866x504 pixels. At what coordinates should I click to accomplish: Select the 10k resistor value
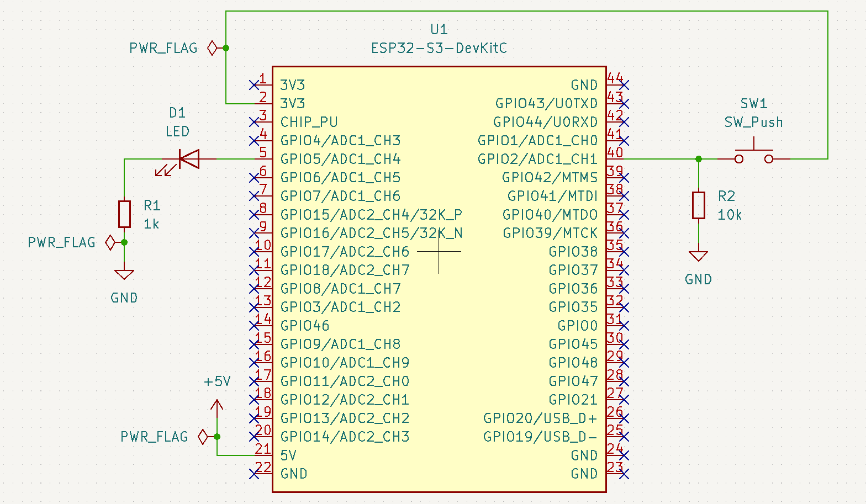(730, 215)
